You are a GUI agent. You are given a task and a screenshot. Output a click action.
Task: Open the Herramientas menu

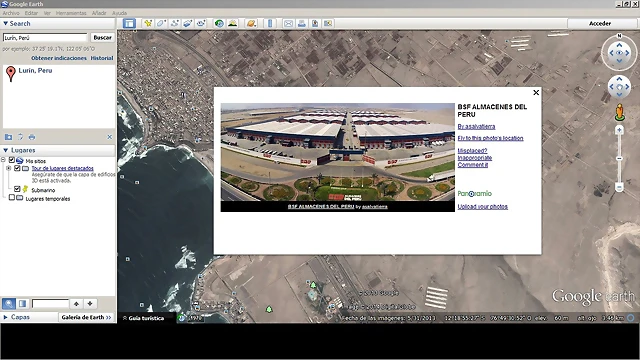pos(71,13)
